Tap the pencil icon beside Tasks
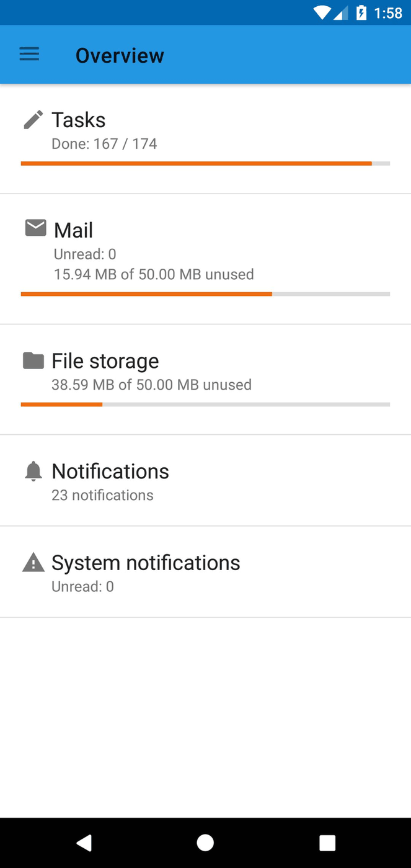 click(x=33, y=120)
